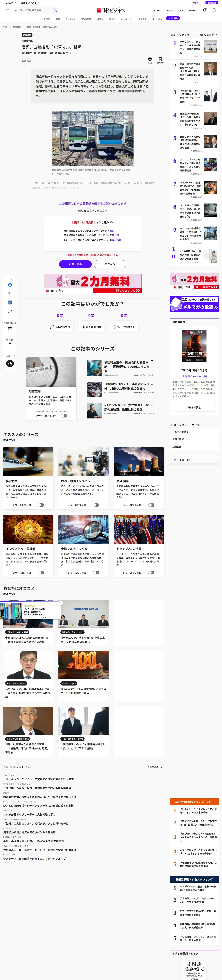Viewport: 222px width, 980px height.
Task: Click the WEBで読む button
Action: (194, 408)
